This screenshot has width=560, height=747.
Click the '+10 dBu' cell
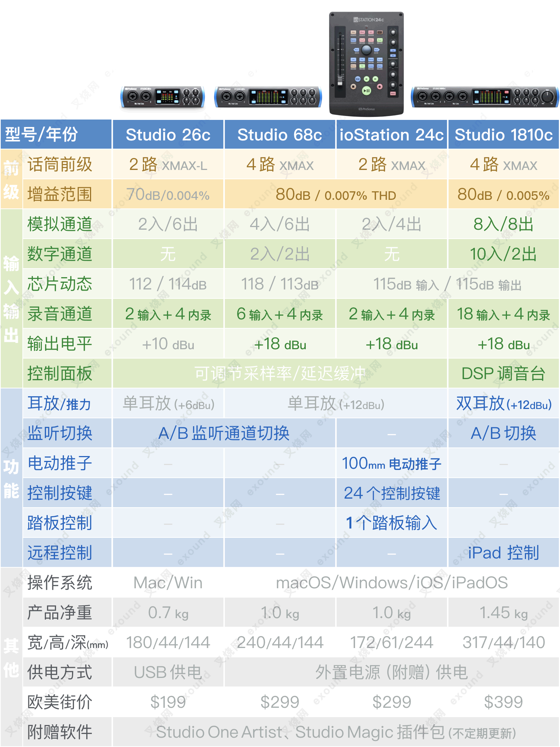point(168,344)
